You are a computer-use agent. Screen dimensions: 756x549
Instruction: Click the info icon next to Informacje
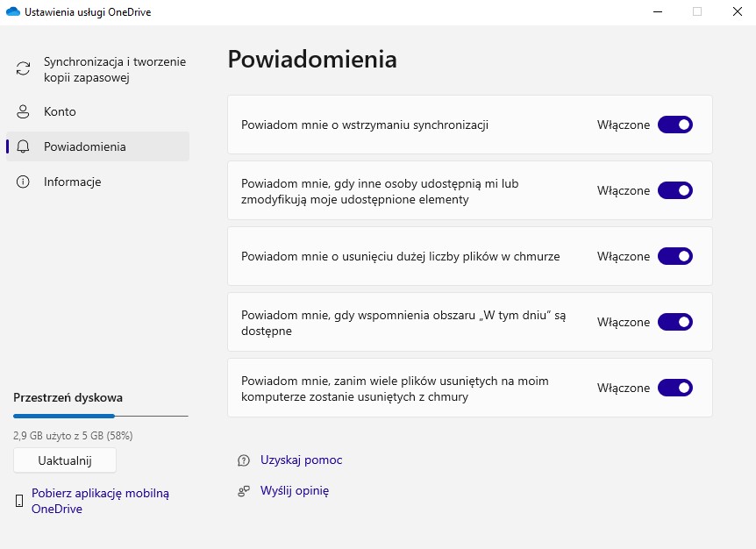point(21,182)
